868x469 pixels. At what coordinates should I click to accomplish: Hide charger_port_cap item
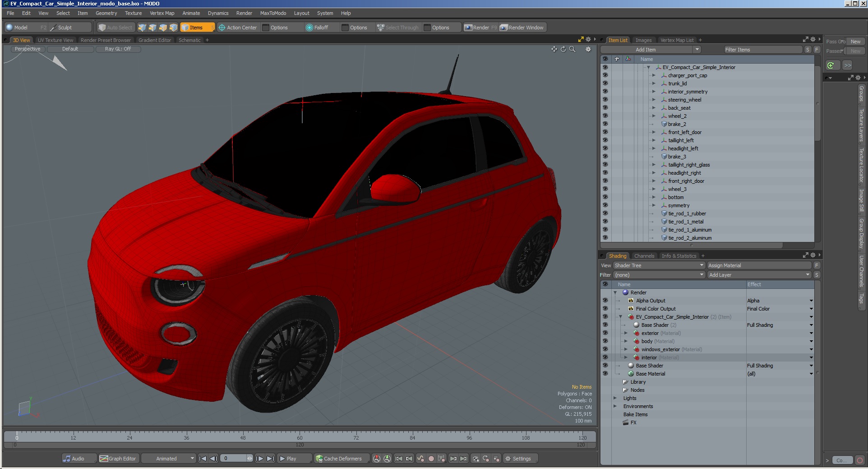[605, 75]
